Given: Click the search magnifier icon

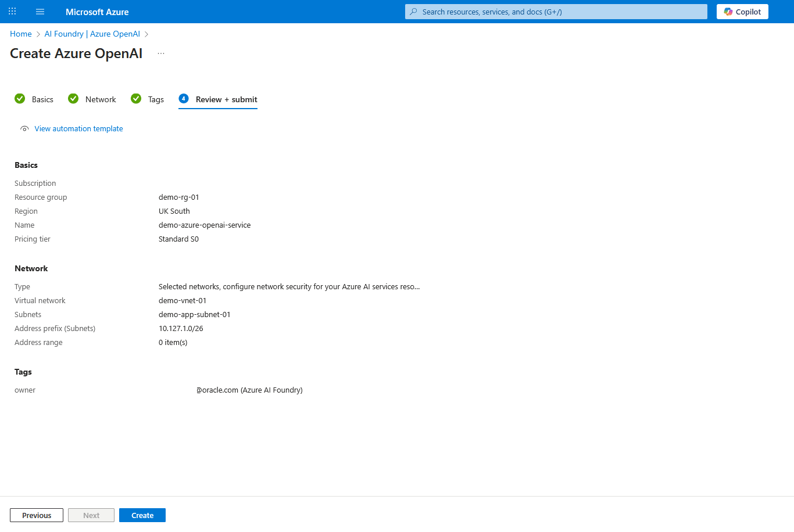Looking at the screenshot, I should point(413,11).
